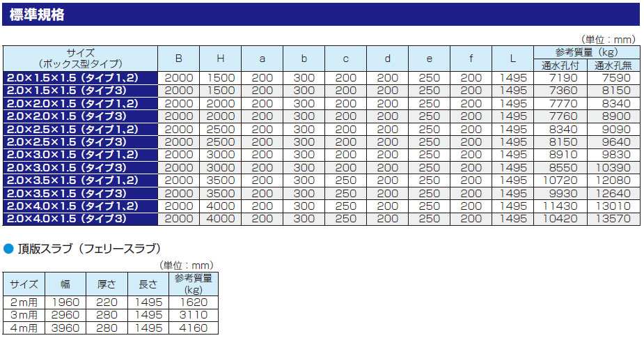The width and height of the screenshot is (644, 338).
Task: Select the mass value 8900
Action: (x=616, y=116)
